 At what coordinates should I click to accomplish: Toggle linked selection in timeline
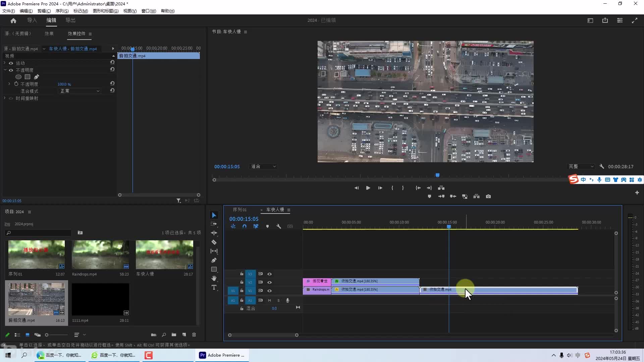256,227
